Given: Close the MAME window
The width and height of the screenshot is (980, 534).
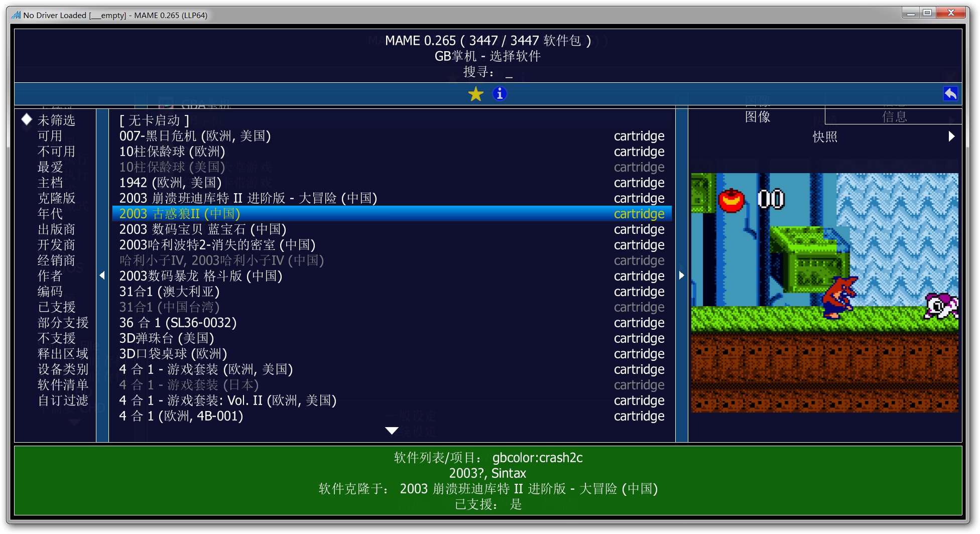Looking at the screenshot, I should click(x=951, y=13).
